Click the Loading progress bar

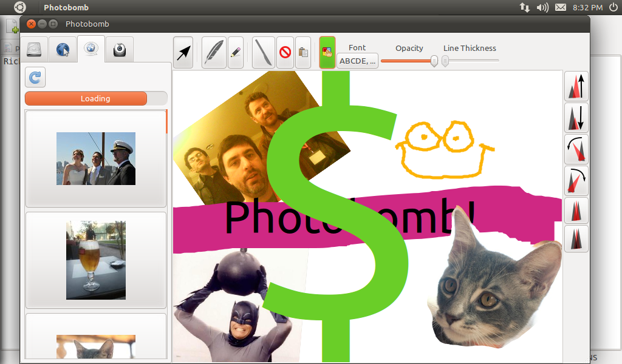(96, 99)
